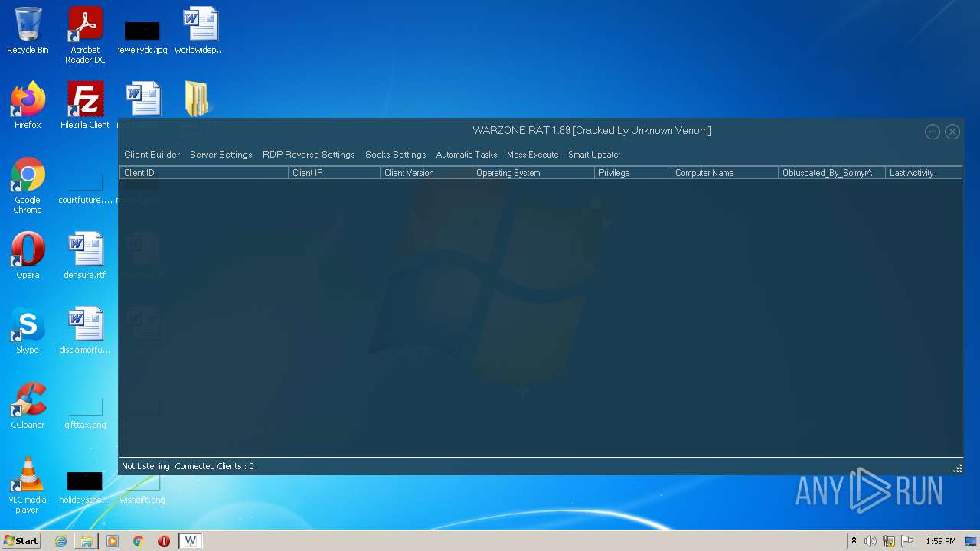Viewport: 980px width, 551px height.
Task: Select the yellow folder desktop icon
Action: pyautogui.click(x=198, y=99)
